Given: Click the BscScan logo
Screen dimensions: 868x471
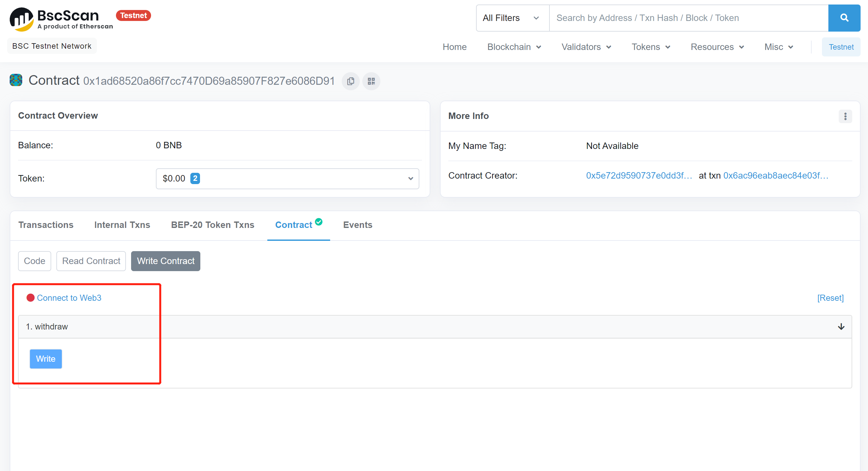Looking at the screenshot, I should 61,19.
